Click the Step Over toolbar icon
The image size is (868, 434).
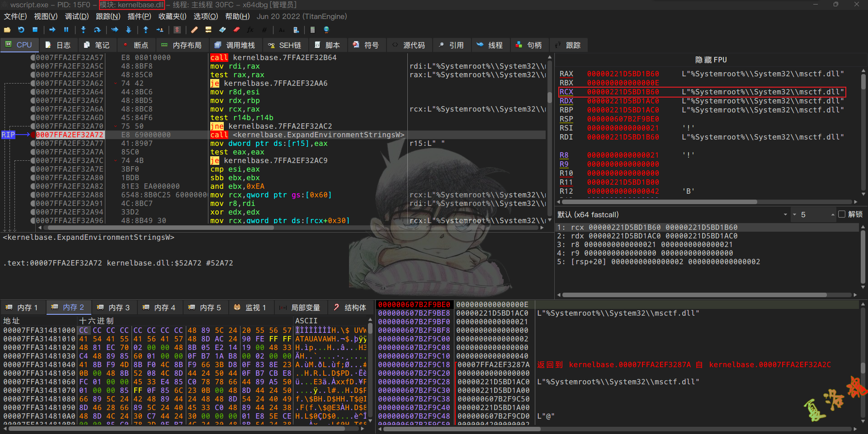97,30
